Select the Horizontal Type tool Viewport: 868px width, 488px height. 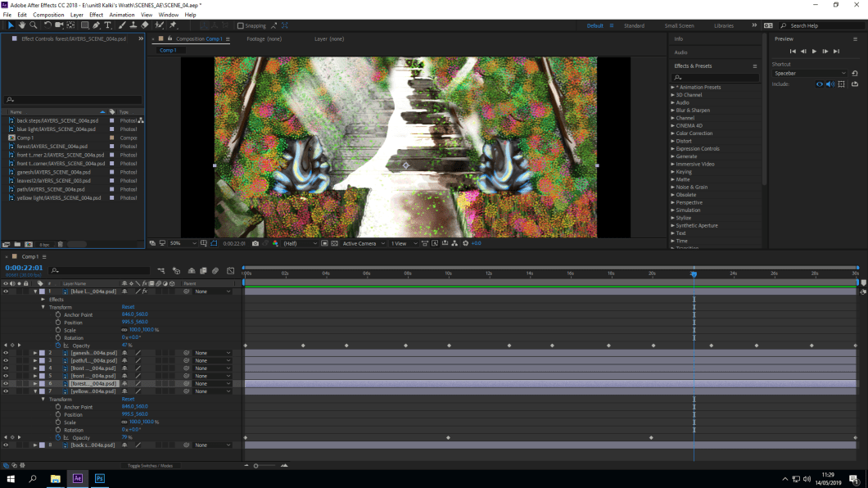[x=107, y=25]
